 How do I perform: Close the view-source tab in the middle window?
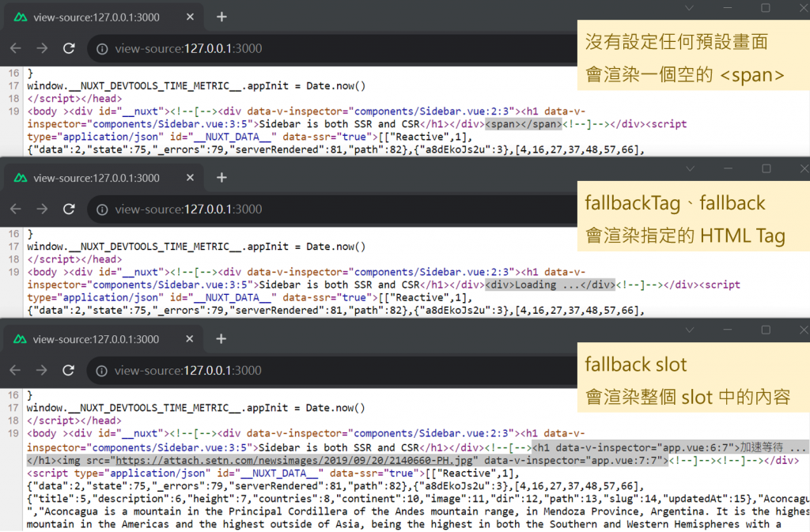click(x=190, y=178)
